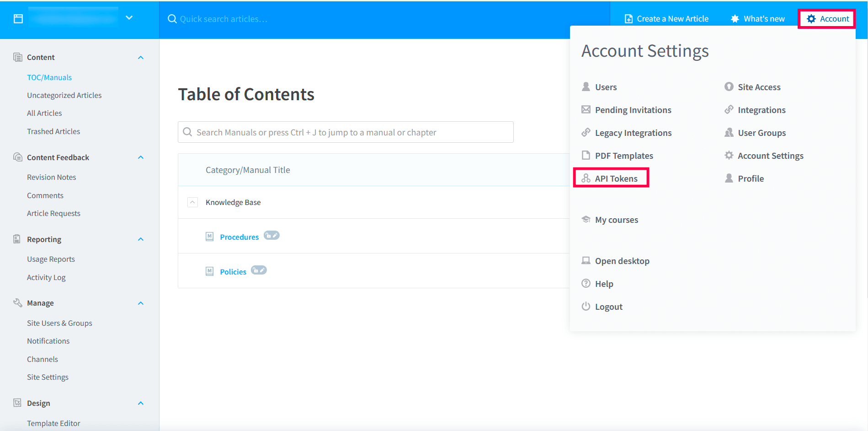Collapse the Content sidebar section
868x431 pixels.
point(141,58)
